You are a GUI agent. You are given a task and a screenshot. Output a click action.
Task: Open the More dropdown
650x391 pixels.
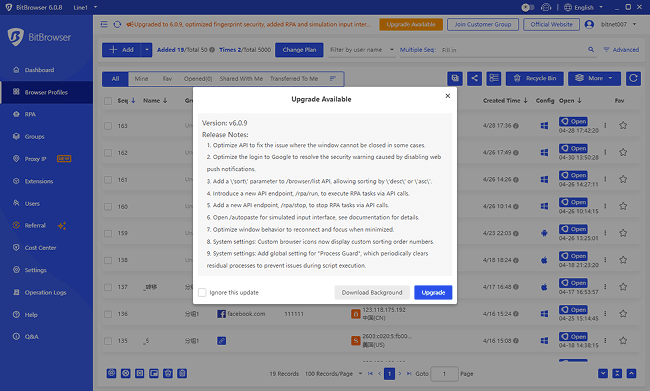(594, 78)
